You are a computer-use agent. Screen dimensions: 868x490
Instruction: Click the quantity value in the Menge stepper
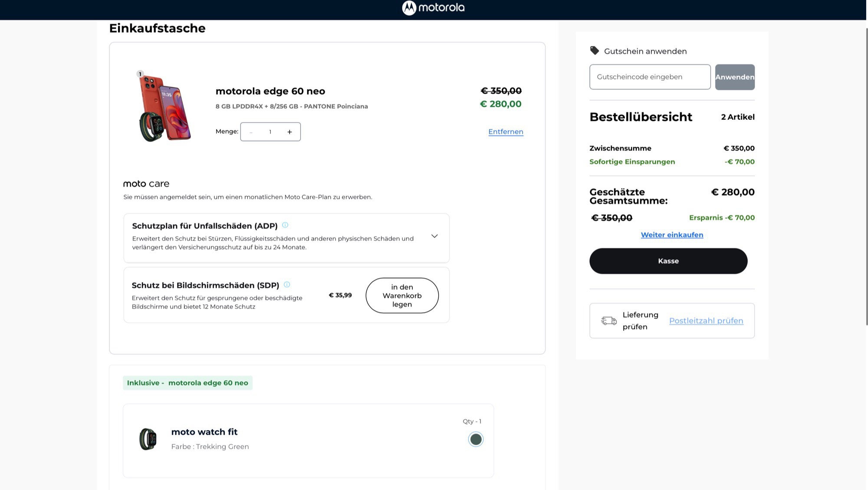(270, 132)
